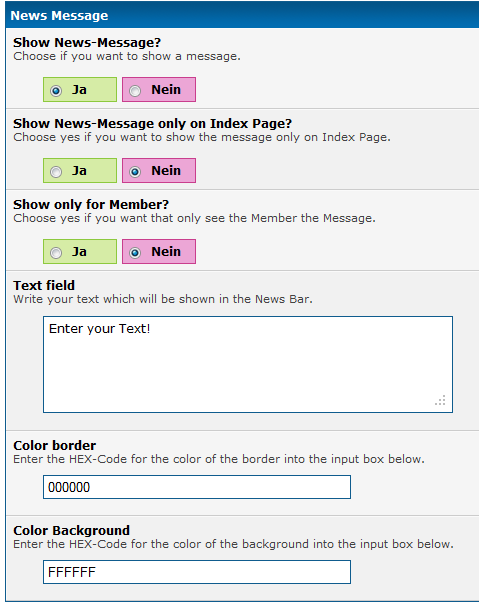Click the 'Show News-Message only on Index Page?' title

pos(152,124)
